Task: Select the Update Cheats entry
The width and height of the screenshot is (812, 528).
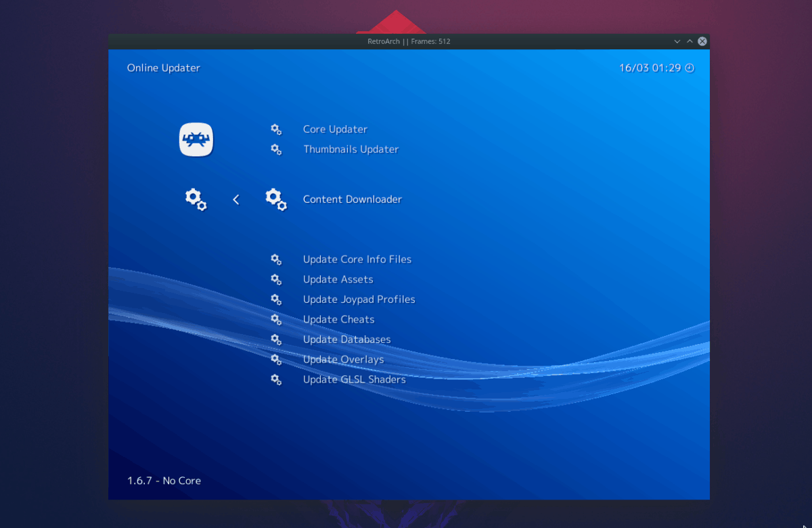Action: [x=339, y=319]
